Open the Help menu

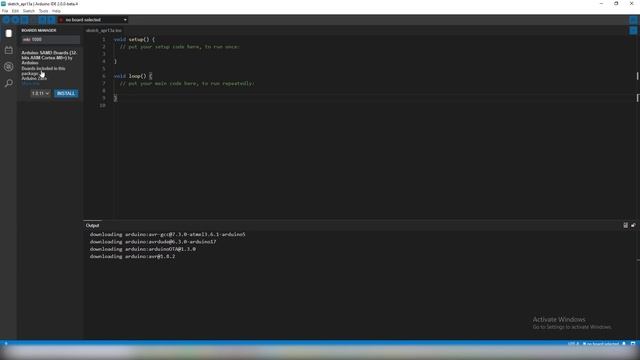pyautogui.click(x=56, y=11)
